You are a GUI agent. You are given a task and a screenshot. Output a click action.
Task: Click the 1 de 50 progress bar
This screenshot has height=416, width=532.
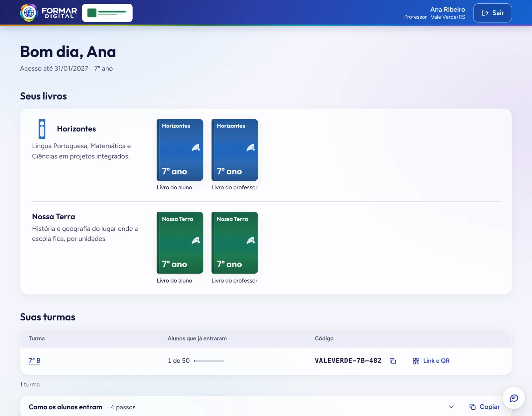click(209, 361)
